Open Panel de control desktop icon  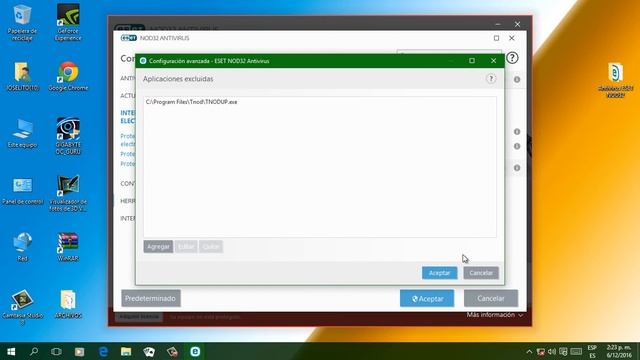pos(22,191)
